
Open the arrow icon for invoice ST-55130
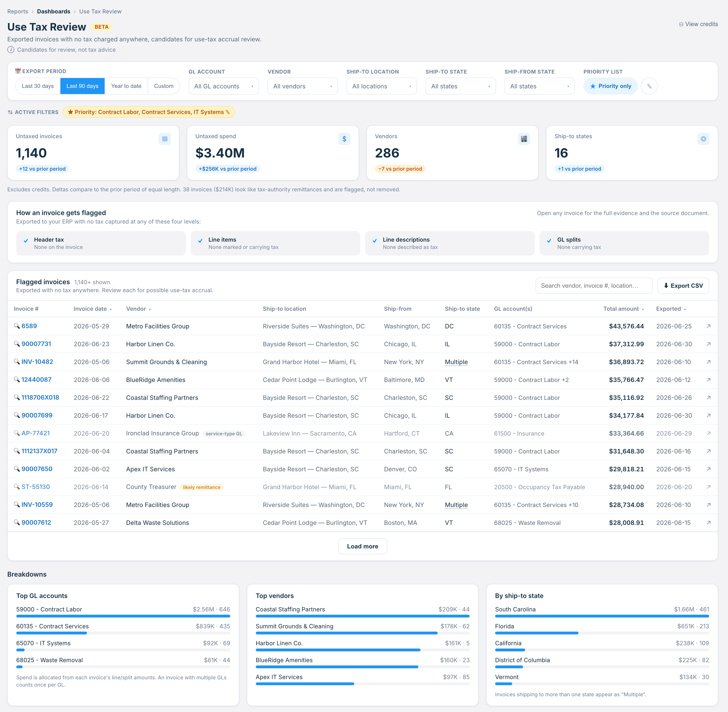coord(708,487)
